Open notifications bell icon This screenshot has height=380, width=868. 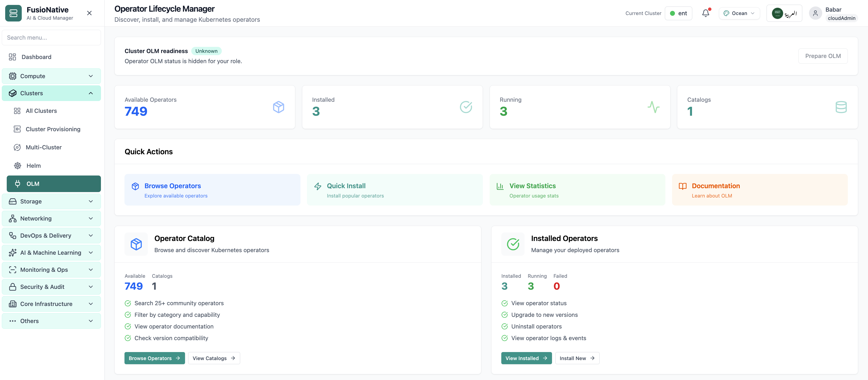coord(705,13)
